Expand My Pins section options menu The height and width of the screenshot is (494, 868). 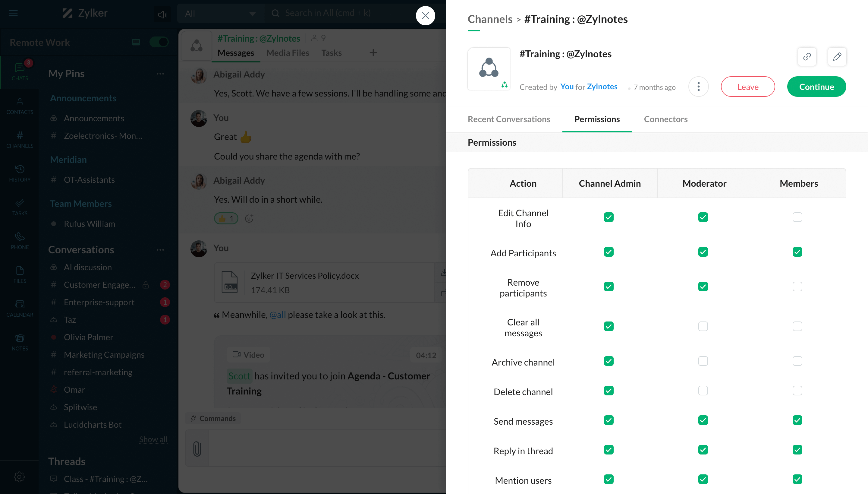click(x=160, y=73)
